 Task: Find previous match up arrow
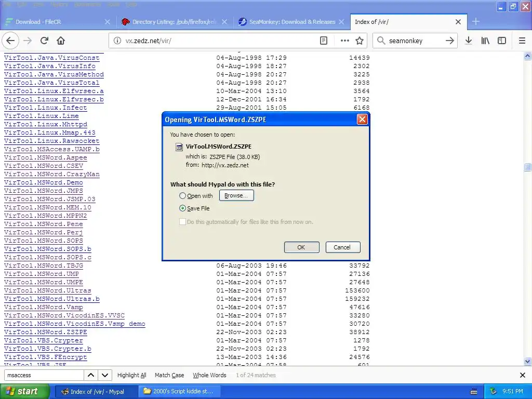[91, 375]
